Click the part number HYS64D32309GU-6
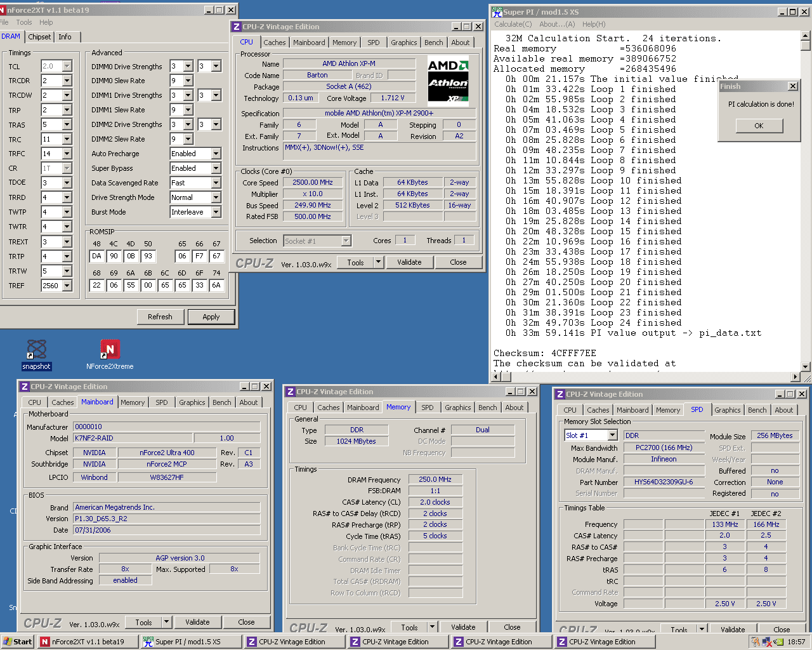812x650 pixels. tap(664, 482)
